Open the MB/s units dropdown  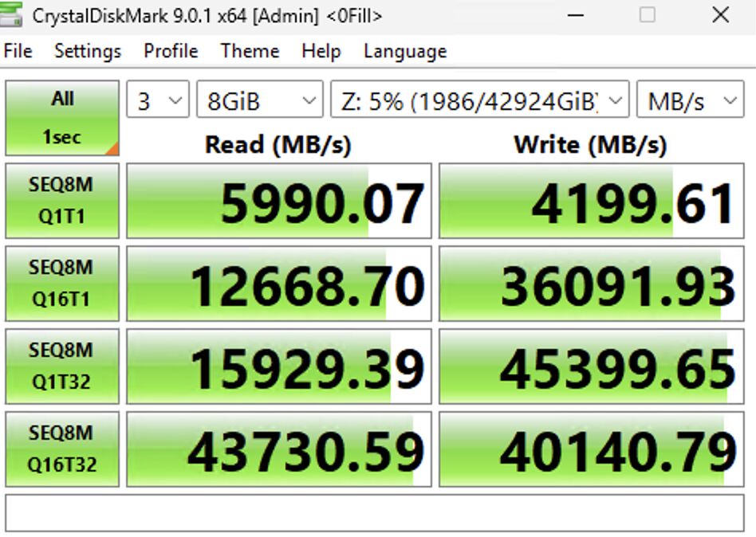690,100
